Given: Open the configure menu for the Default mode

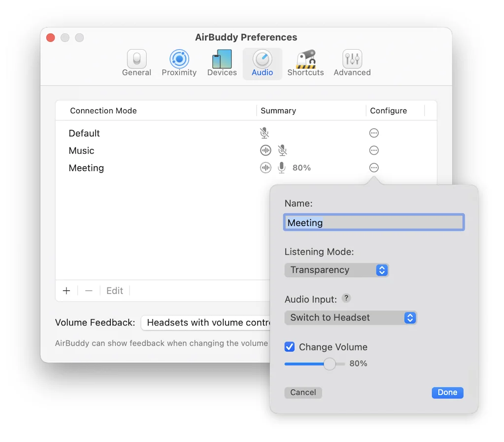Looking at the screenshot, I should pyautogui.click(x=374, y=133).
